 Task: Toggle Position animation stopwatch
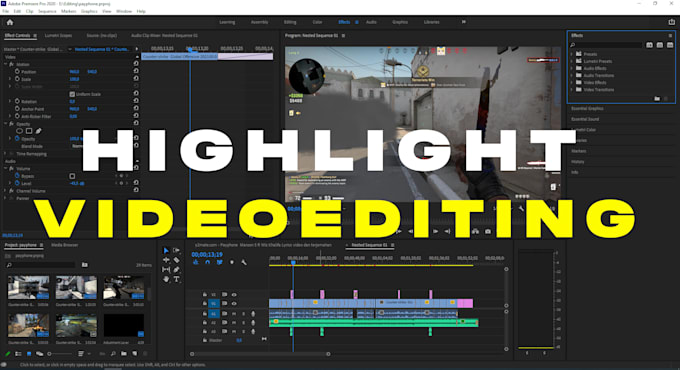click(x=17, y=71)
